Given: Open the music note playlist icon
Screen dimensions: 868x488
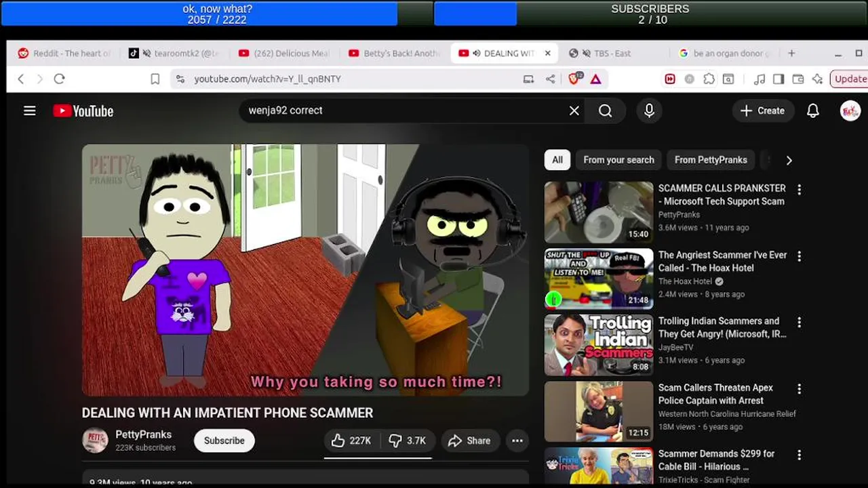Looking at the screenshot, I should (x=759, y=79).
